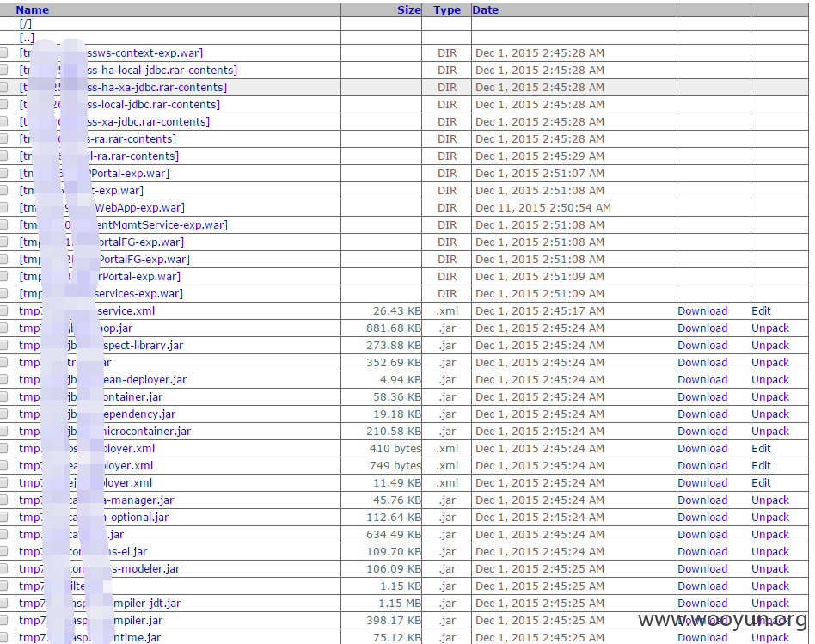Unpack the mpiler-jdt.jar archive
815x644 pixels.
[770, 603]
